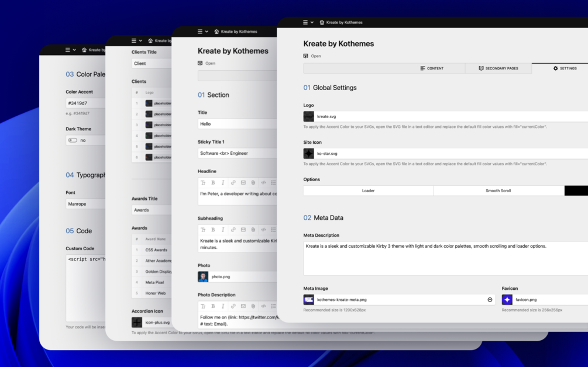Open the hamburger menu in the front Settings window
Viewport: 588px width, 367px height.
(305, 22)
